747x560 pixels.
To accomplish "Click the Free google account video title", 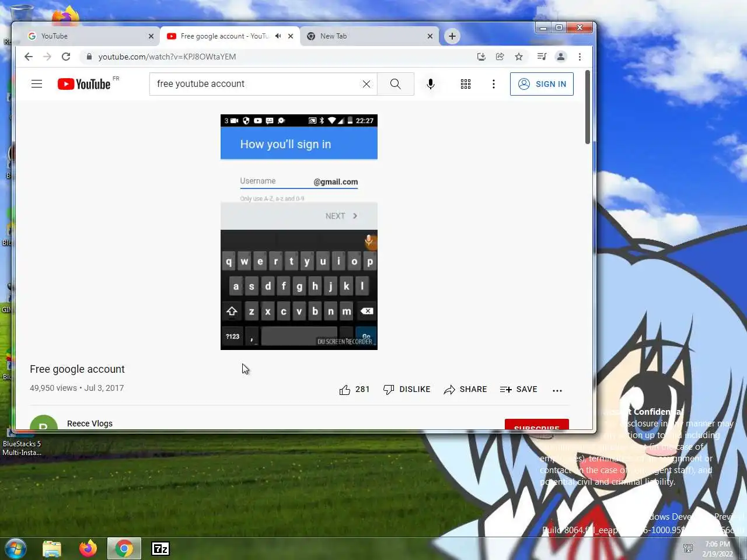I will coord(77,369).
